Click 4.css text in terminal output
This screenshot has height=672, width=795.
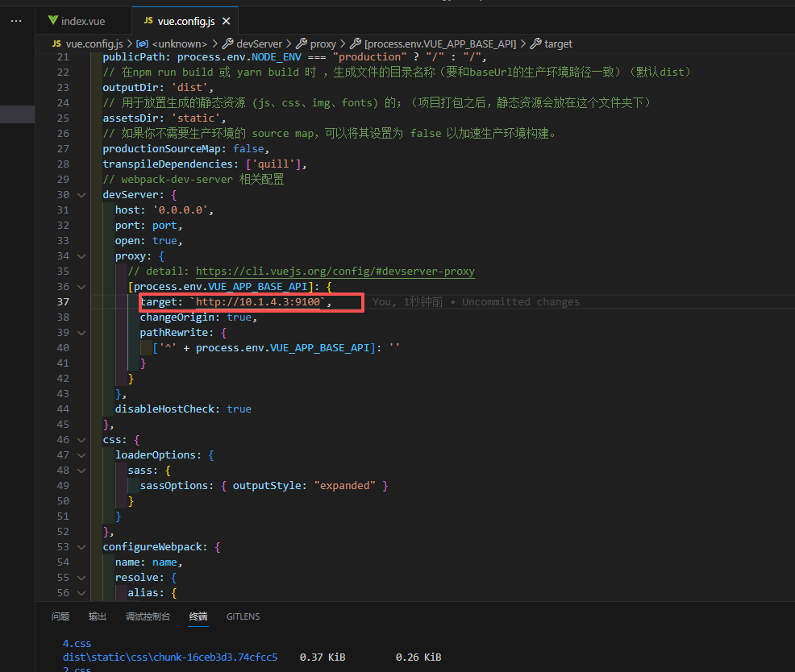[x=77, y=644]
